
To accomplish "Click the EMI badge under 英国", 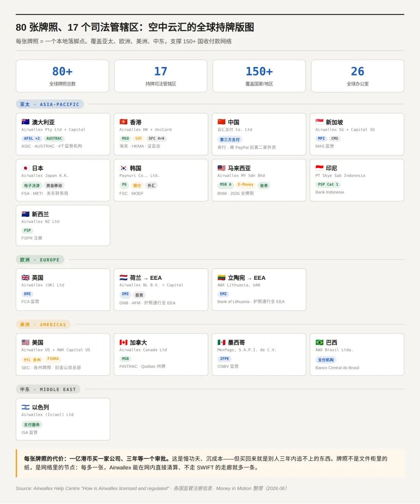I will point(27,294).
